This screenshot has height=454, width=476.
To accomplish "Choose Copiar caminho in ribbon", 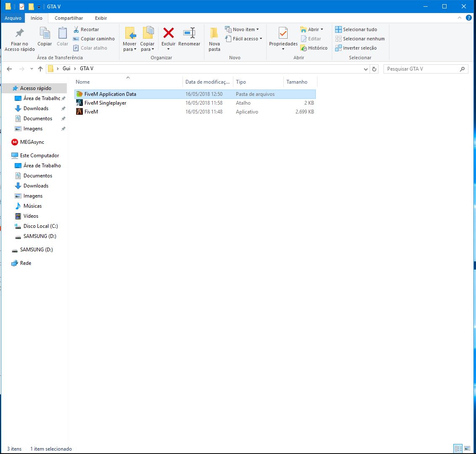I will coord(94,39).
